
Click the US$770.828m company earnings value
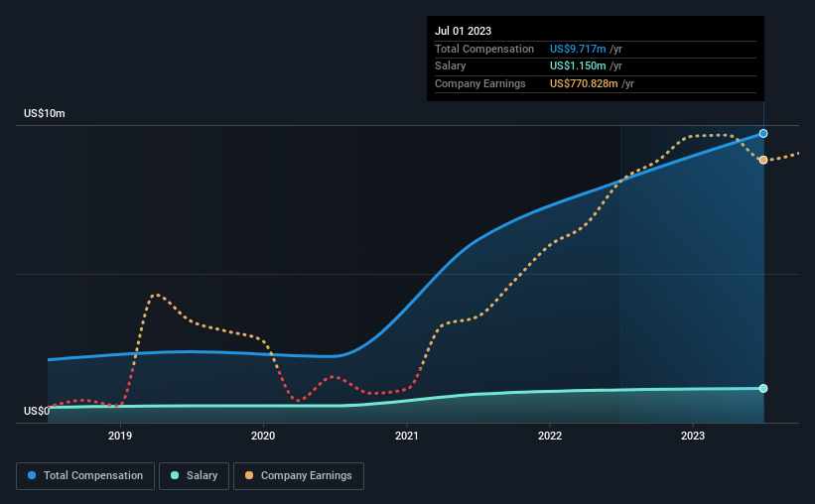pos(584,83)
